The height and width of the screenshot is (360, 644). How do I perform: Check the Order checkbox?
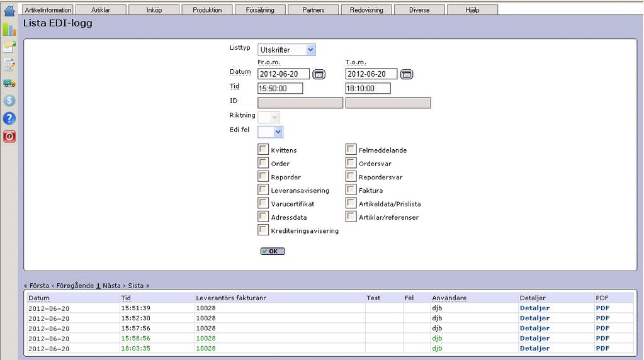tap(263, 162)
